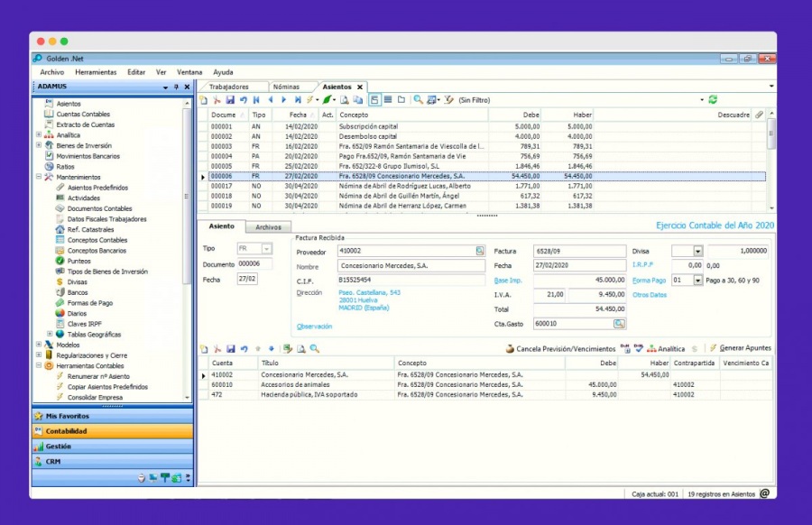Screen dimensions: 812x525
Task: Undo changes in top Asientos toolbar
Action: (x=244, y=100)
